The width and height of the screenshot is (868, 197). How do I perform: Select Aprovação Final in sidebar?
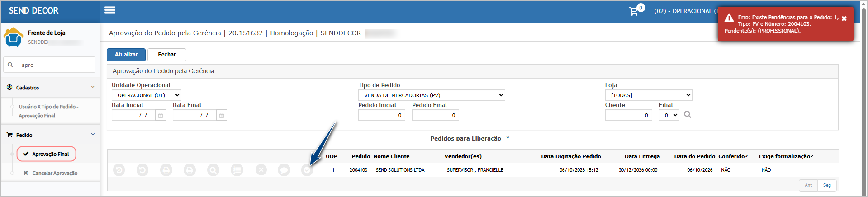point(46,154)
